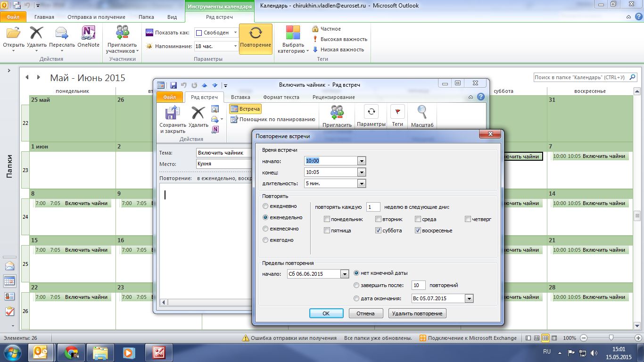
Task: Uncheck the суббота checkbox
Action: click(378, 230)
